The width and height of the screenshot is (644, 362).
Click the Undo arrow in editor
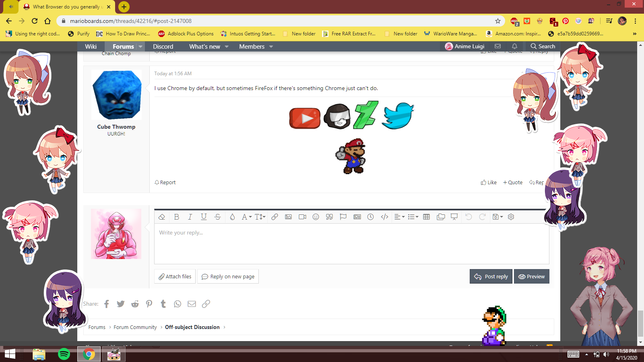469,217
